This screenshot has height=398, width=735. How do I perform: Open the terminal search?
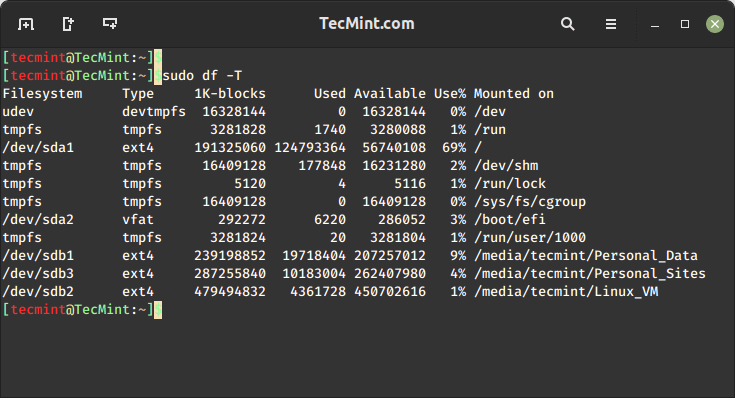click(x=568, y=24)
